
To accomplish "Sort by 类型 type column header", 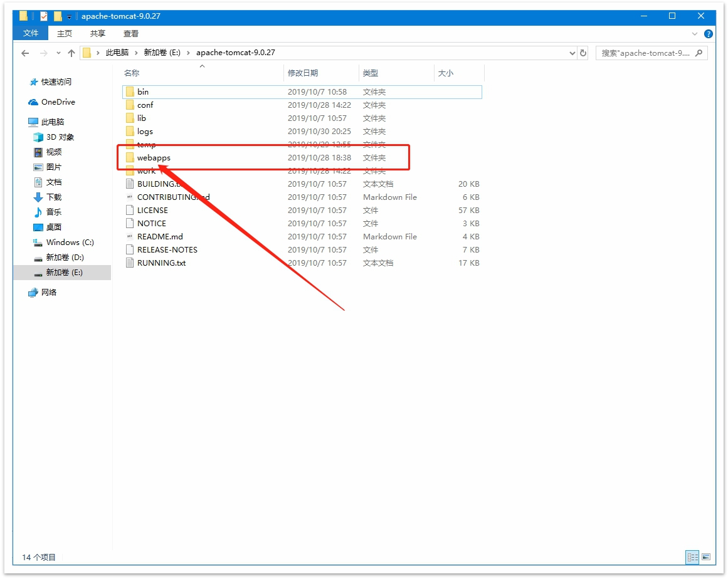I will pyautogui.click(x=396, y=73).
